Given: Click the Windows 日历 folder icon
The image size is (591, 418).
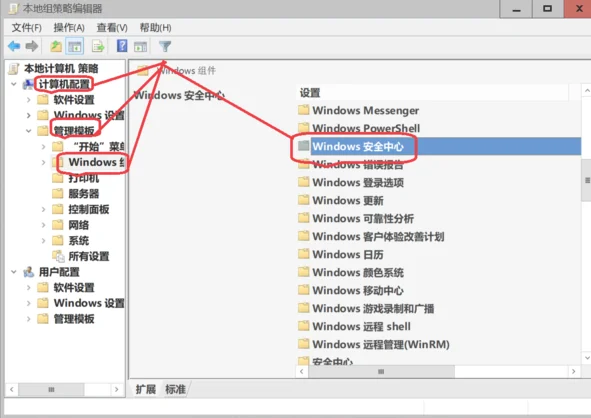Looking at the screenshot, I should click(304, 254).
